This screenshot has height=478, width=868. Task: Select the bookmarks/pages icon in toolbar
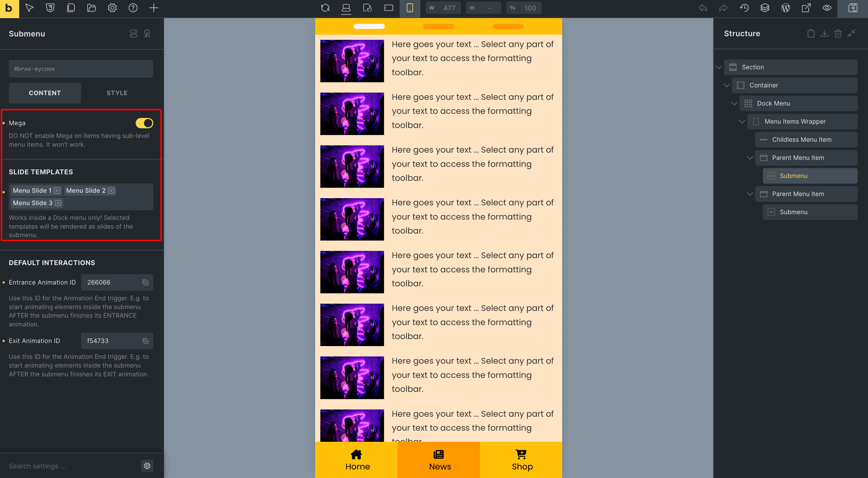click(71, 8)
